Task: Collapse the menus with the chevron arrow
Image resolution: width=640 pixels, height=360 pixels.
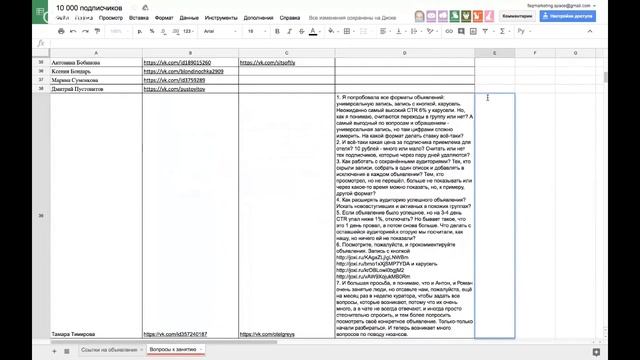Action: [590, 31]
